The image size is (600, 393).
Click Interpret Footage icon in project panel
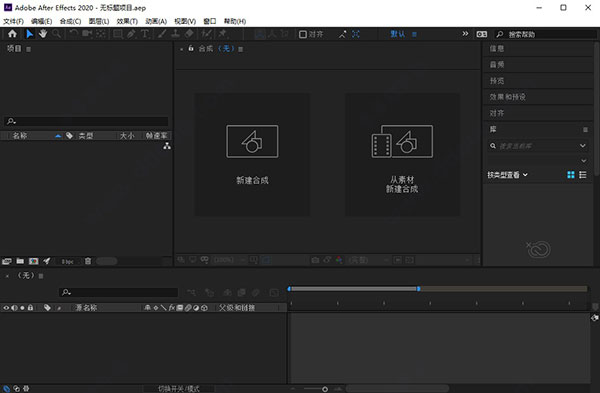point(7,261)
